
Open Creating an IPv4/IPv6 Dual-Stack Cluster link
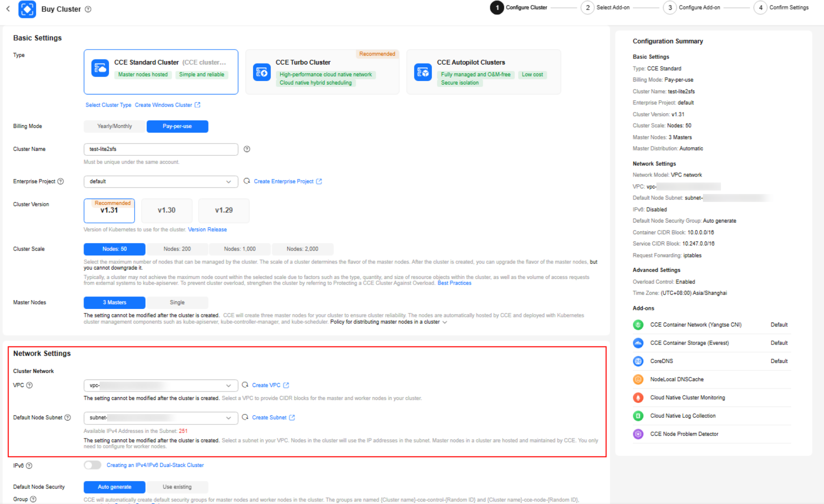155,465
